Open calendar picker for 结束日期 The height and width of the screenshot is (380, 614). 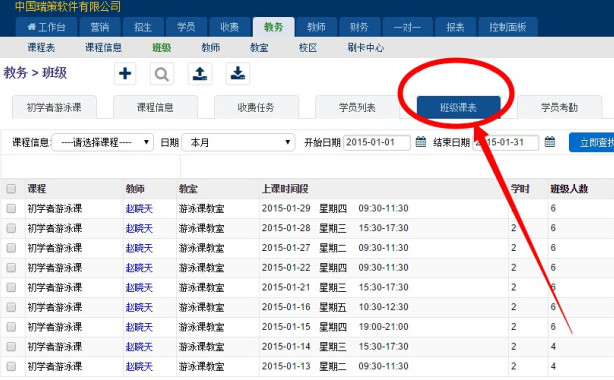pos(550,142)
